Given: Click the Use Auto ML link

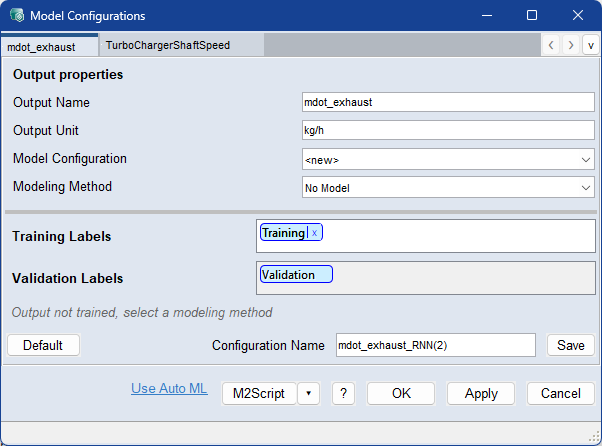Looking at the screenshot, I should 169,389.
